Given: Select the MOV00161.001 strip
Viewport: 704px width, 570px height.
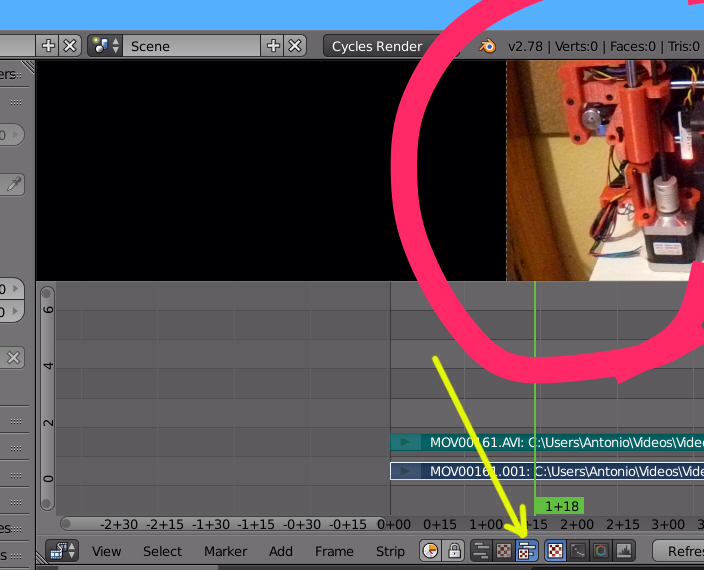Looking at the screenshot, I should click(x=547, y=471).
